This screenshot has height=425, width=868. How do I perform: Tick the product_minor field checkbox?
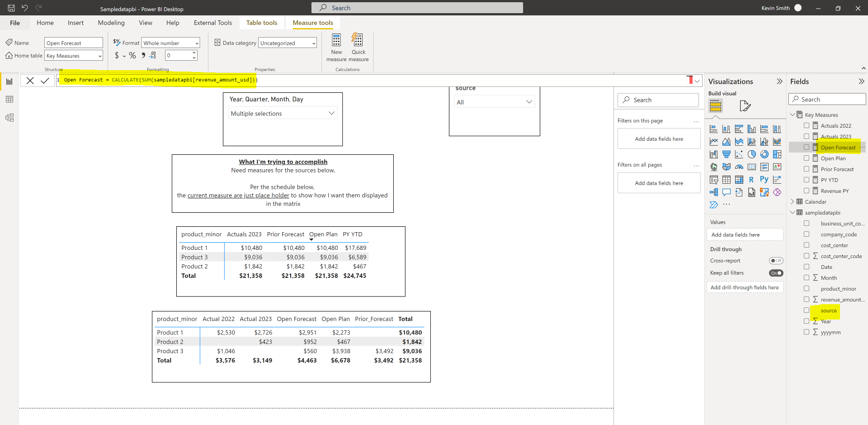[x=807, y=288]
